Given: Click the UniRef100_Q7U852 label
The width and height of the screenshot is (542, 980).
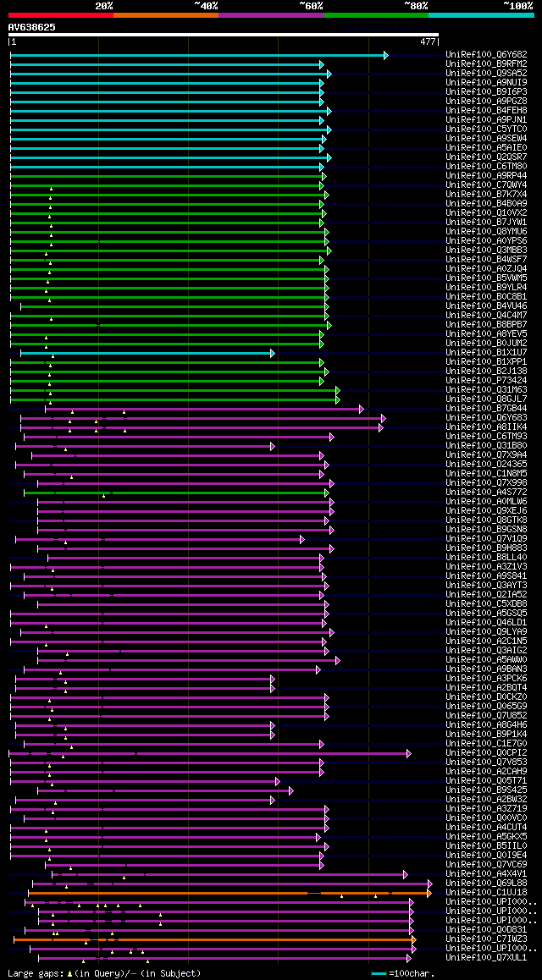Looking at the screenshot, I should click(x=486, y=716).
